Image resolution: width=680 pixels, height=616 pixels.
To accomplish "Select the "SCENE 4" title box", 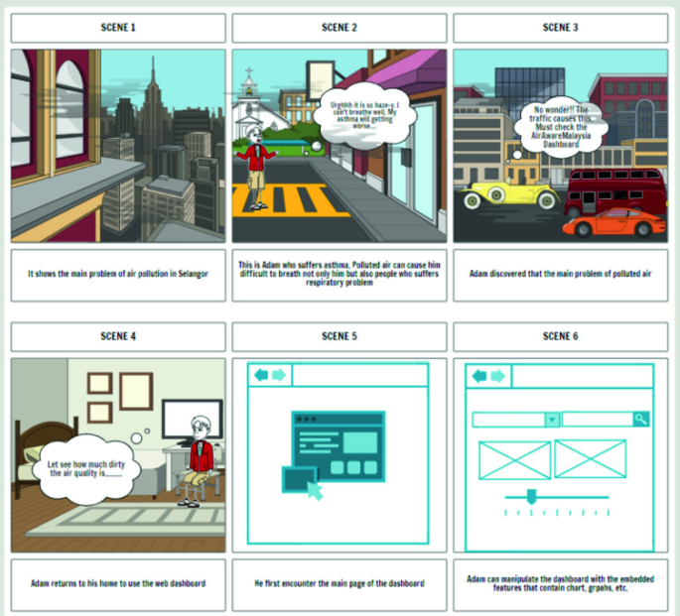I will click(x=118, y=336).
